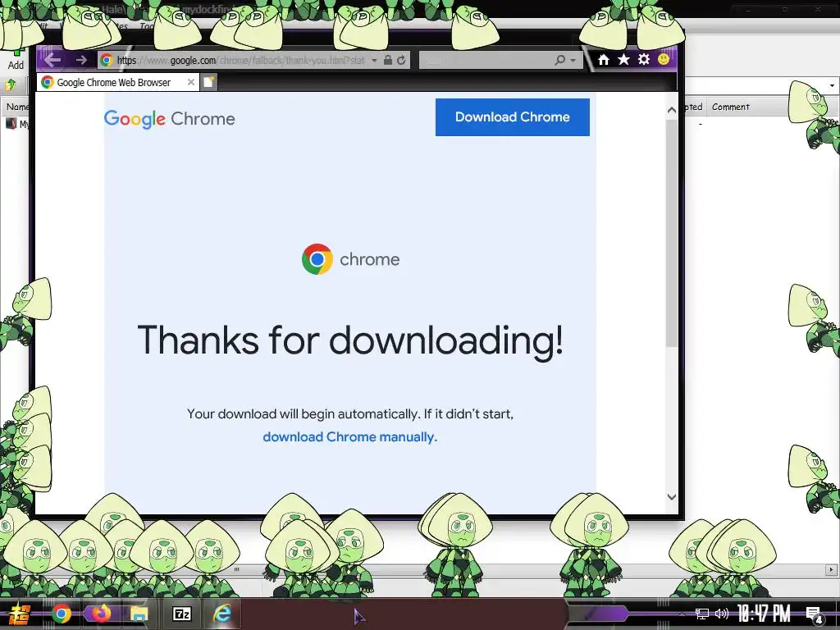This screenshot has width=840, height=630.
Task: Go back with the browser back arrow
Action: click(x=52, y=59)
